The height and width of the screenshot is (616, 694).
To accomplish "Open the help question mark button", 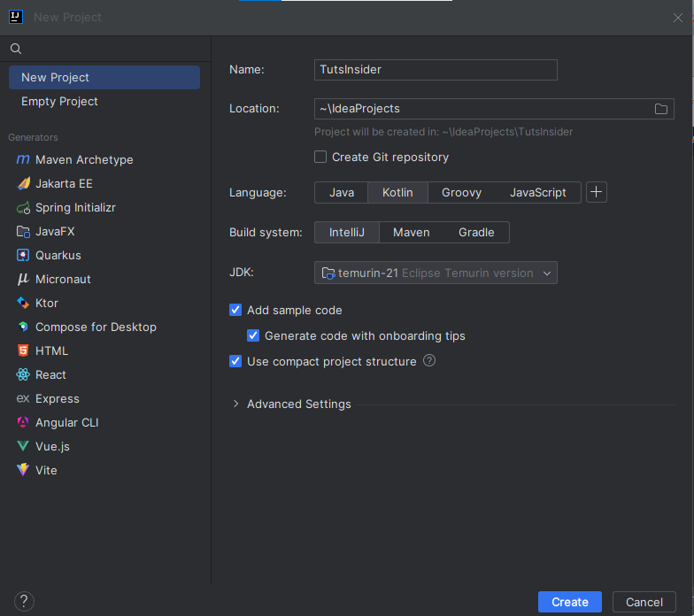I will [24, 602].
